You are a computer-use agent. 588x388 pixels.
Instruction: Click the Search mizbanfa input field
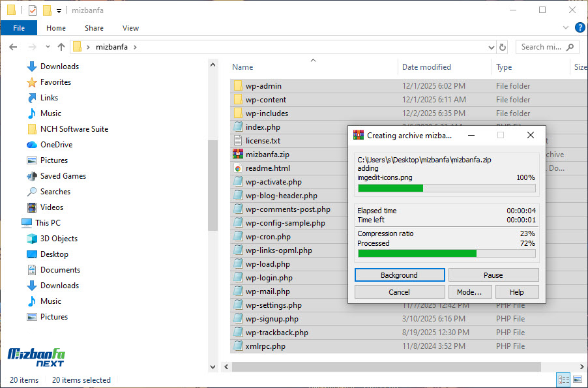click(x=542, y=47)
